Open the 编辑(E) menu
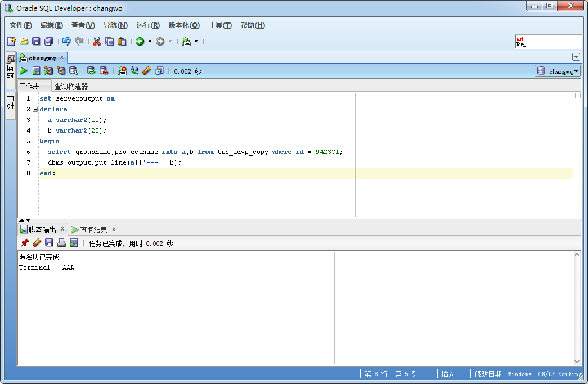The image size is (588, 384). pos(52,25)
